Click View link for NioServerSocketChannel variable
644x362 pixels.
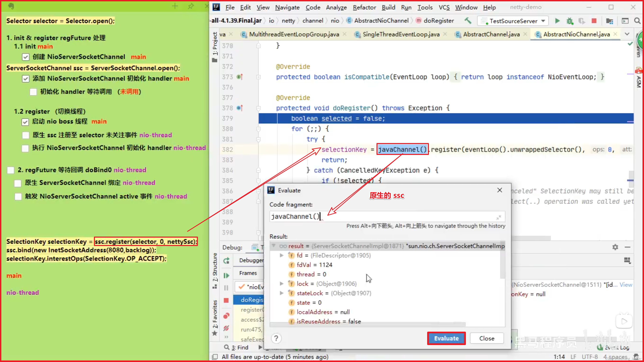pos(626,285)
